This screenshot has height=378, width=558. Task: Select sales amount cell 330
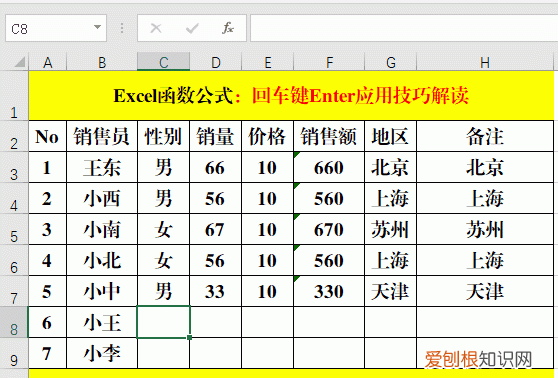click(329, 291)
